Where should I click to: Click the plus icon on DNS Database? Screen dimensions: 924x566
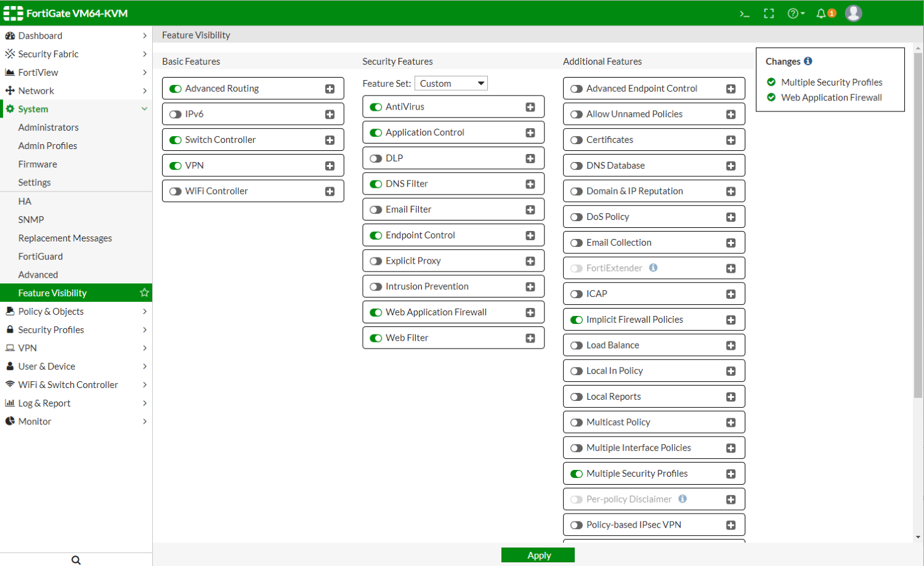(731, 166)
